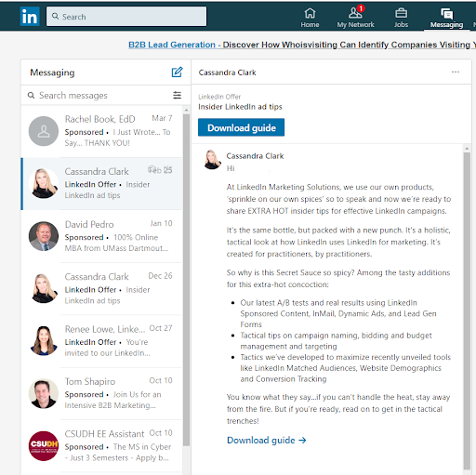
Task: Click Rachel Book default avatar
Action: [x=44, y=131]
